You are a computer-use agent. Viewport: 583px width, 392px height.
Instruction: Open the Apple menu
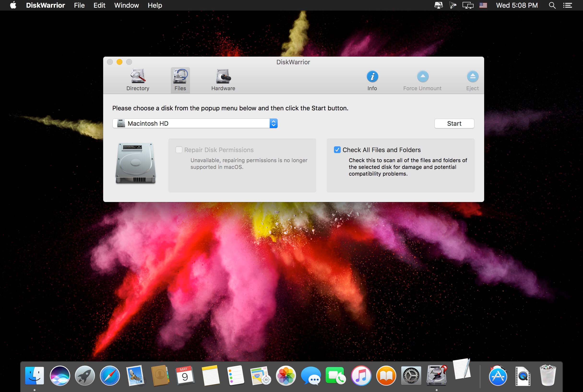tap(13, 5)
